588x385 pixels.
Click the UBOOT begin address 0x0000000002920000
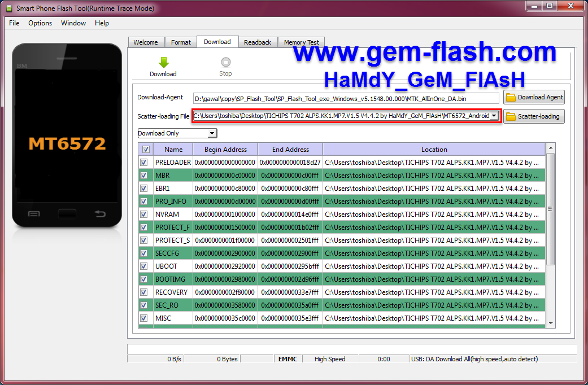pyautogui.click(x=225, y=266)
